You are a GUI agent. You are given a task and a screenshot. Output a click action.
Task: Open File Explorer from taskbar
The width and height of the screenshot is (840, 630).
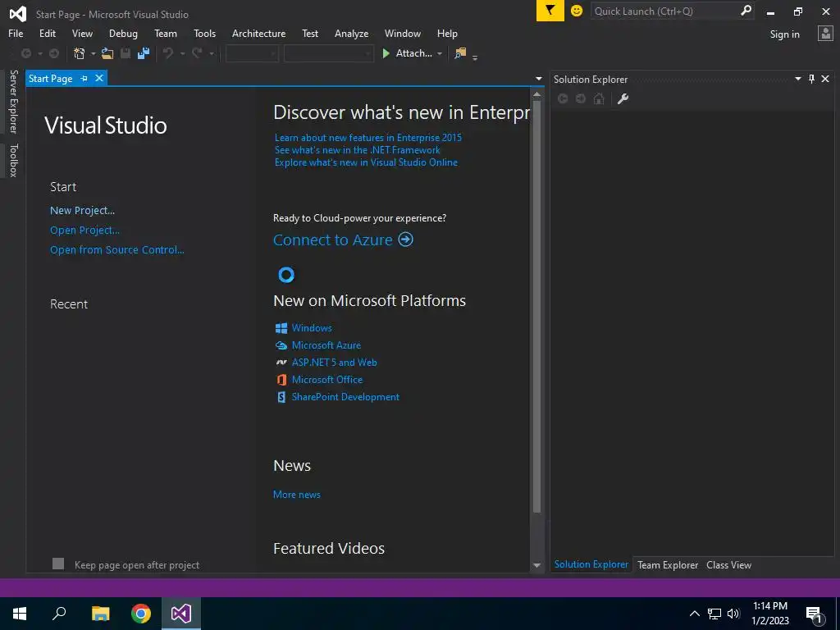coord(100,614)
